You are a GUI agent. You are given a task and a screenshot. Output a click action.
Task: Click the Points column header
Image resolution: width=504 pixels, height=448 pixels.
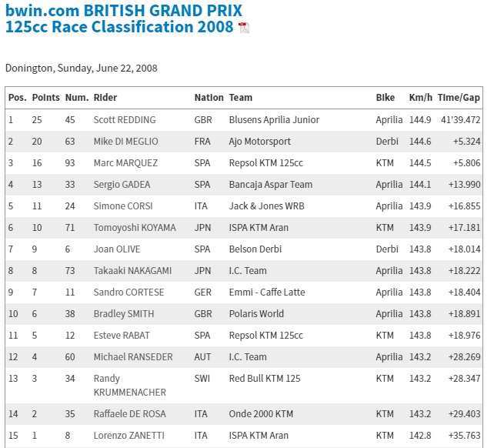(45, 98)
